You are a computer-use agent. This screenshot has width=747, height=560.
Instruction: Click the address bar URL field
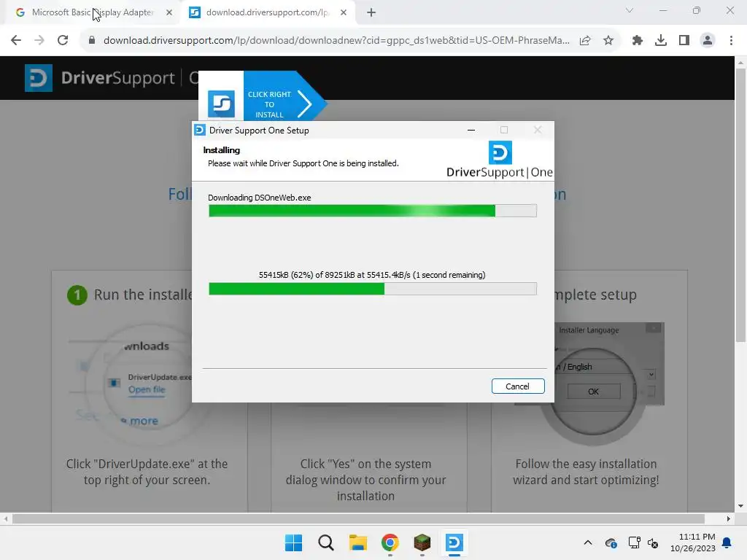336,41
